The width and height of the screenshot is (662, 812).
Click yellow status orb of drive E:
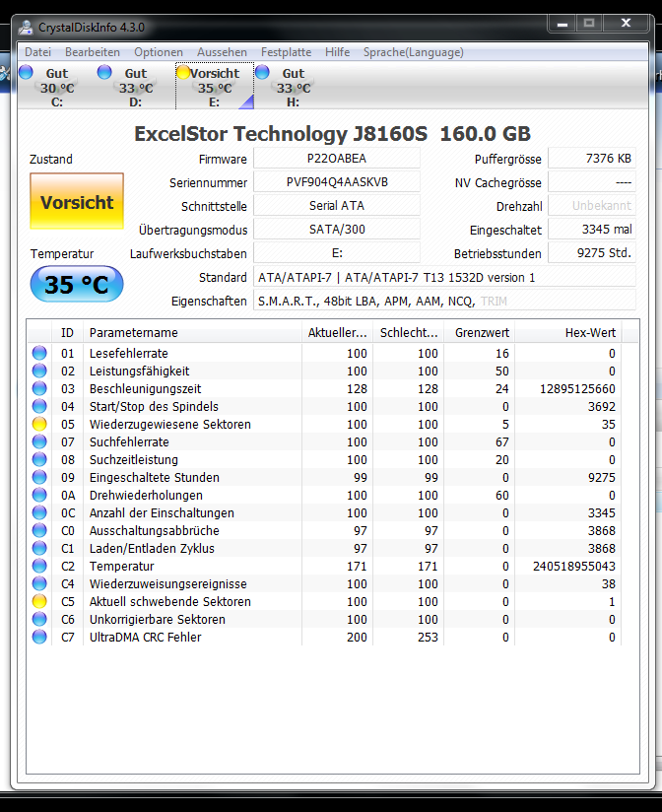coord(183,72)
